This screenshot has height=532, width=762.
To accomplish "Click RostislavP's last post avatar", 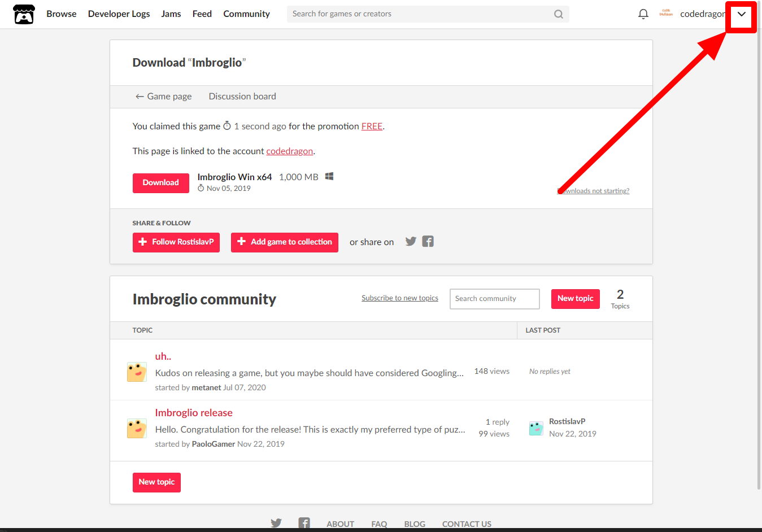I will coord(536,428).
